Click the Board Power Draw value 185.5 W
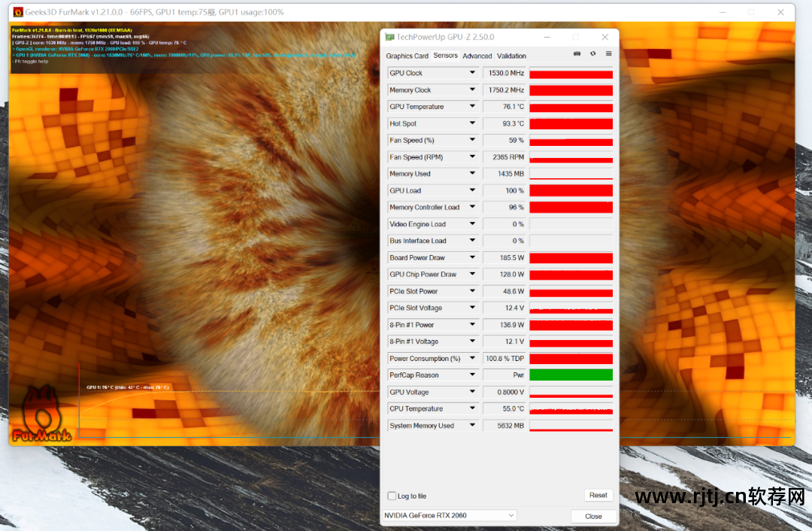Image resolution: width=812 pixels, height=531 pixels. tap(512, 257)
